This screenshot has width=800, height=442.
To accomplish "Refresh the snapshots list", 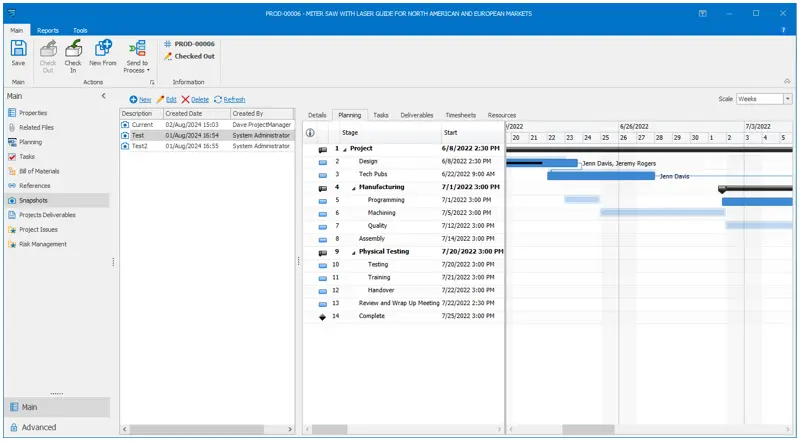I will (x=229, y=100).
